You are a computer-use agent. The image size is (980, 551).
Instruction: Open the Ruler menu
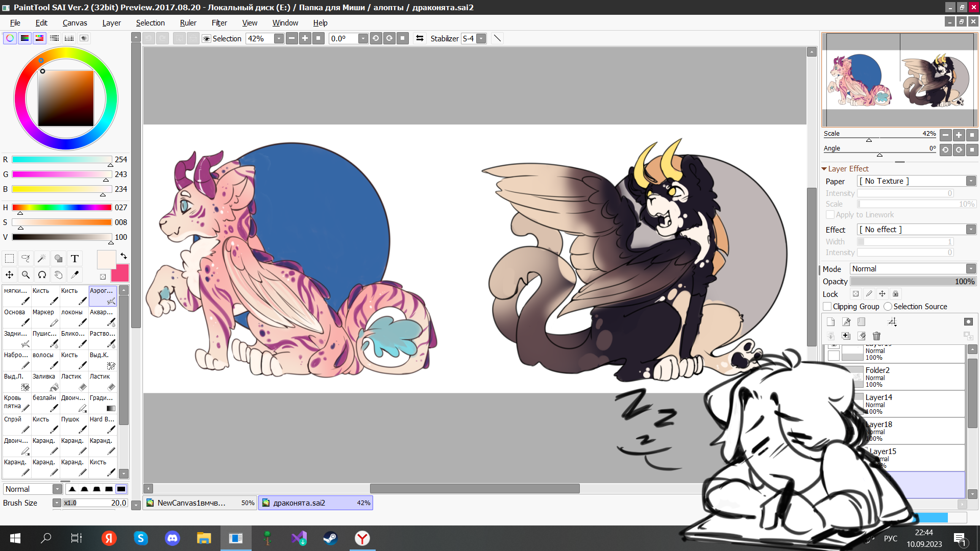pyautogui.click(x=188, y=23)
